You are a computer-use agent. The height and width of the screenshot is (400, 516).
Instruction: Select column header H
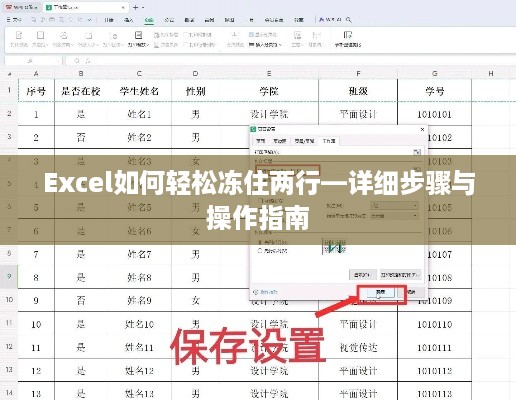click(x=491, y=73)
